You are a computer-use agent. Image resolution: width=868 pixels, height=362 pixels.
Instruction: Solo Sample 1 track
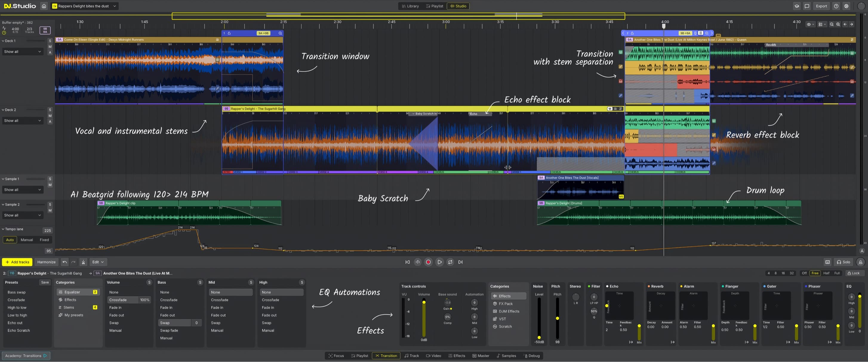coord(50,179)
